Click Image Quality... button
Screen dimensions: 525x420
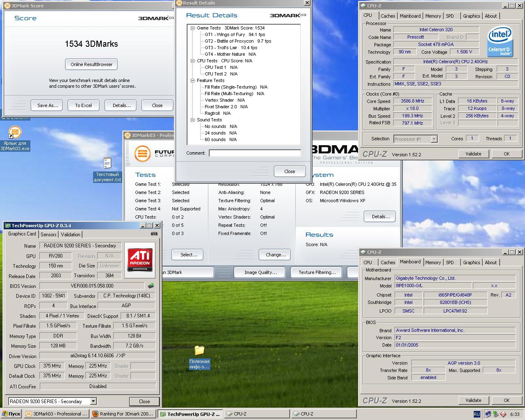(x=260, y=272)
